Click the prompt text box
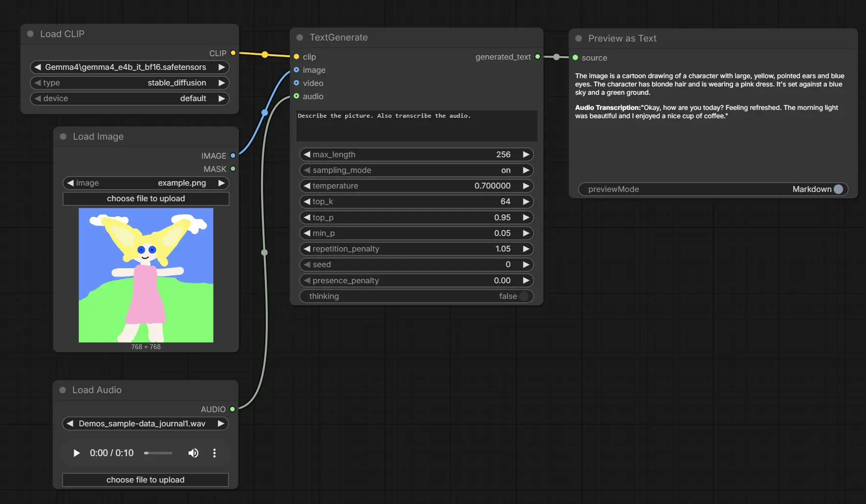Screen dimensions: 866x504 click(x=416, y=126)
